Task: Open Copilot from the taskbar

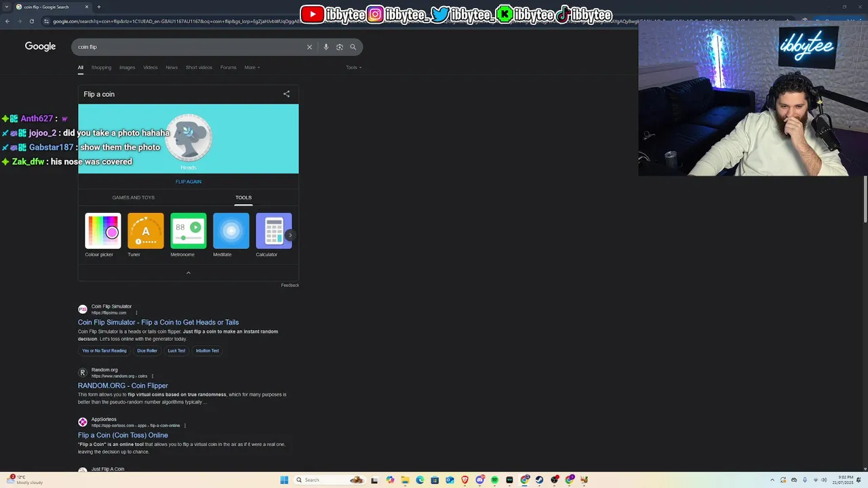Action: point(390,480)
